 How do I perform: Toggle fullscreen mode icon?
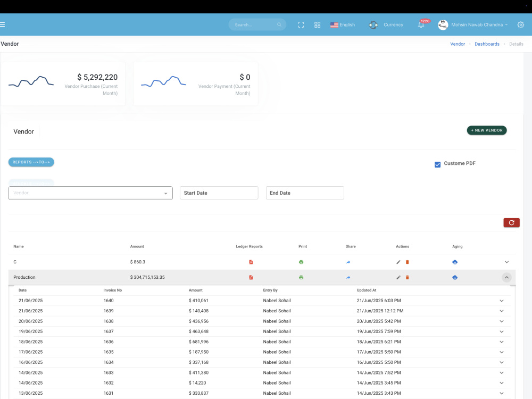301,25
